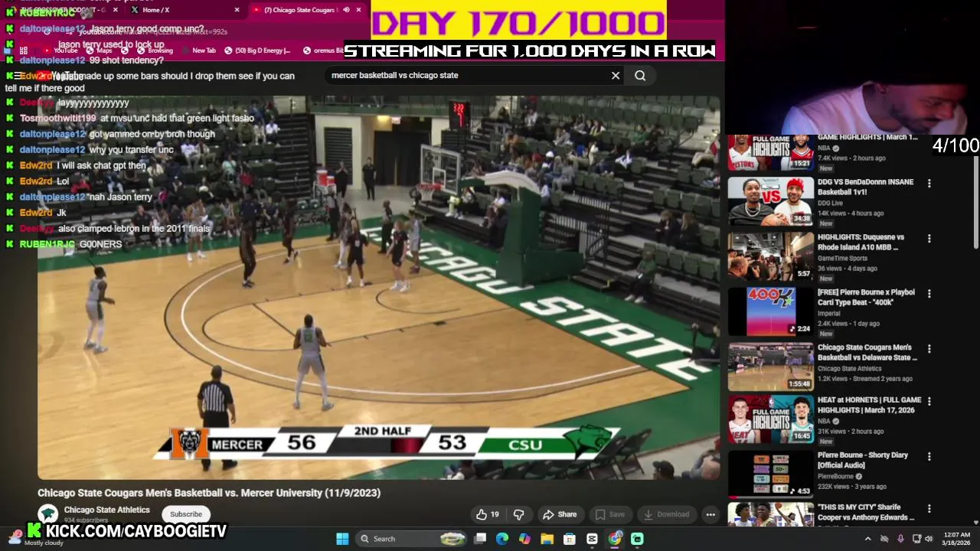Screen dimensions: 980x551
Task: Open the DDG VS BenDaDonnn video thumbnail
Action: [770, 201]
